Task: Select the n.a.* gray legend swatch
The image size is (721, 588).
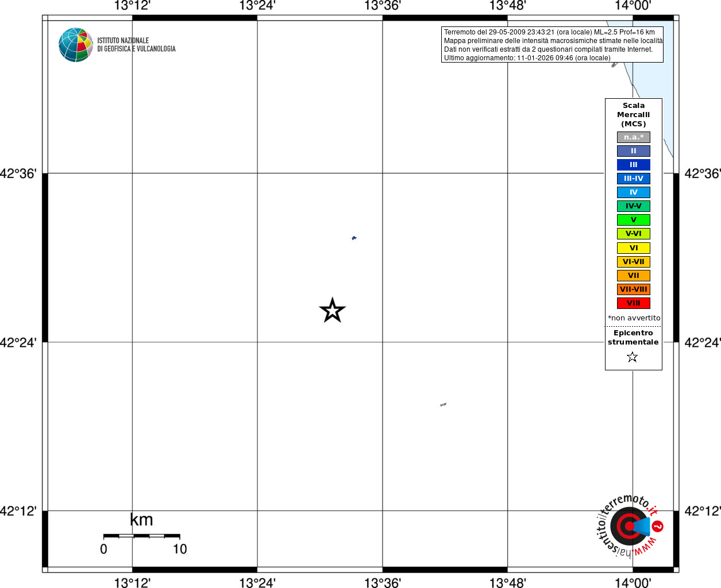Action: click(x=634, y=137)
